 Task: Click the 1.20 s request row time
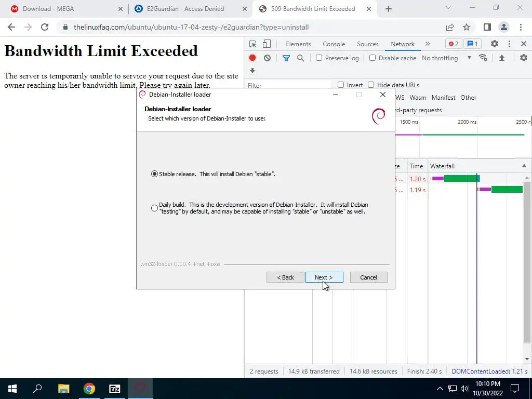(417, 179)
